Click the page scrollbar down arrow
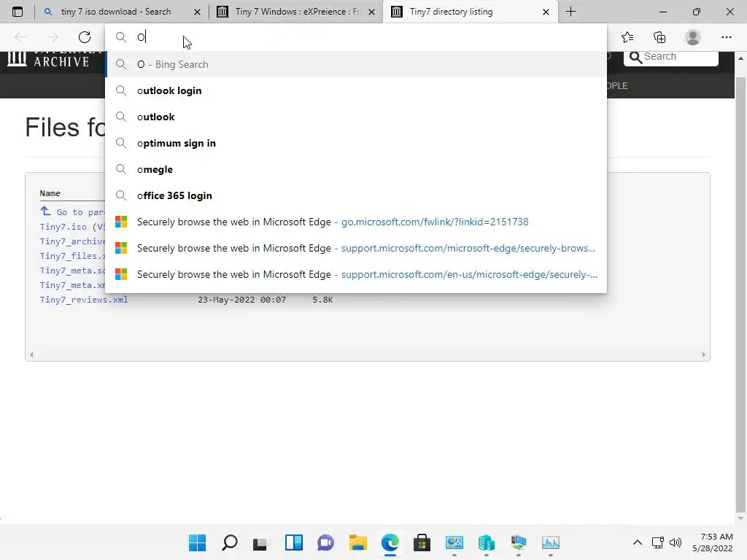Image resolution: width=747 pixels, height=560 pixels. coord(740,518)
